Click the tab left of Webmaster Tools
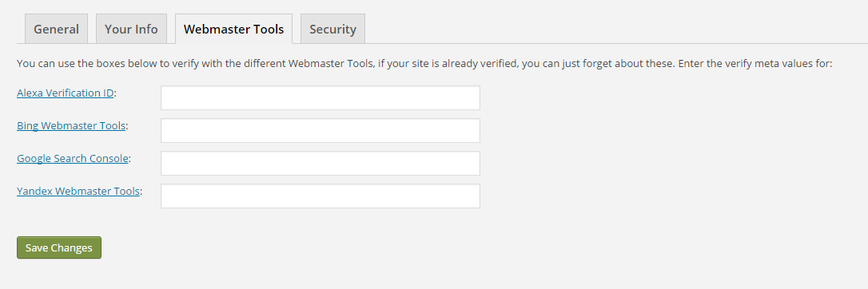This screenshot has width=868, height=289. point(131,29)
